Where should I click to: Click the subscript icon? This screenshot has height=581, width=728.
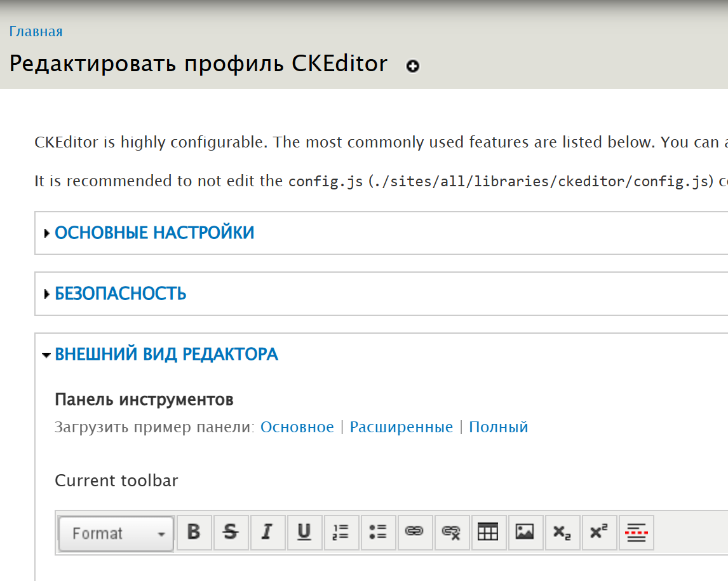tap(562, 532)
